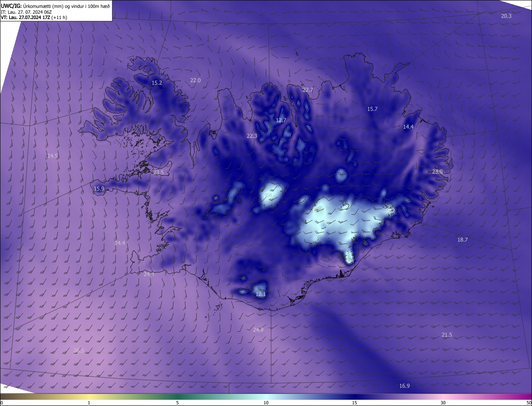Click the 22.3 value label

tap(252, 136)
